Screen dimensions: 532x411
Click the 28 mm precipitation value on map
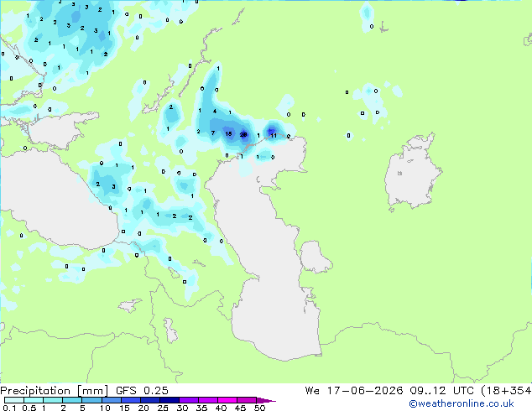[243, 135]
